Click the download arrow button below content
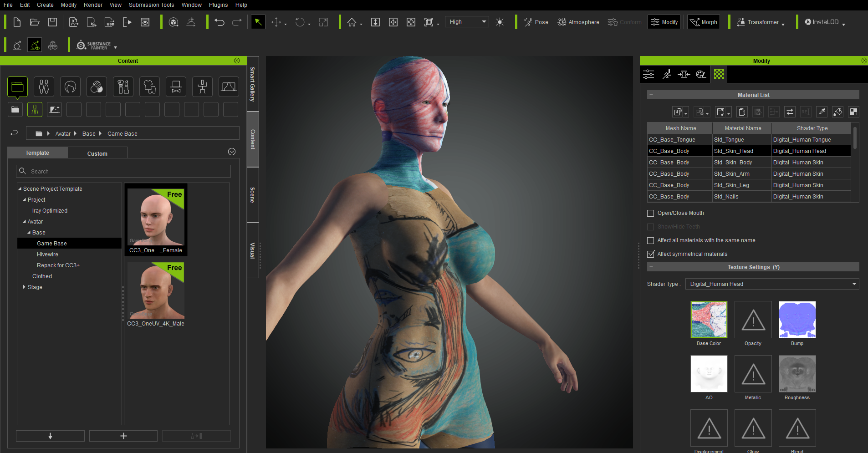 point(50,436)
